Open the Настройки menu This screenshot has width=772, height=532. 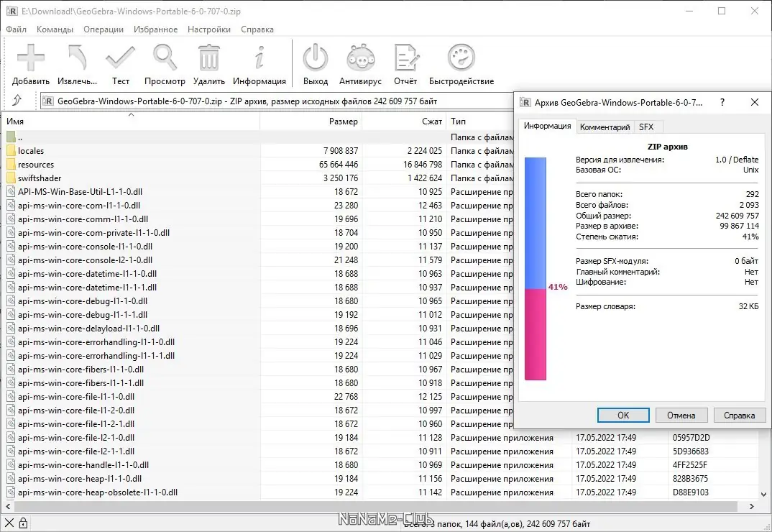point(208,29)
